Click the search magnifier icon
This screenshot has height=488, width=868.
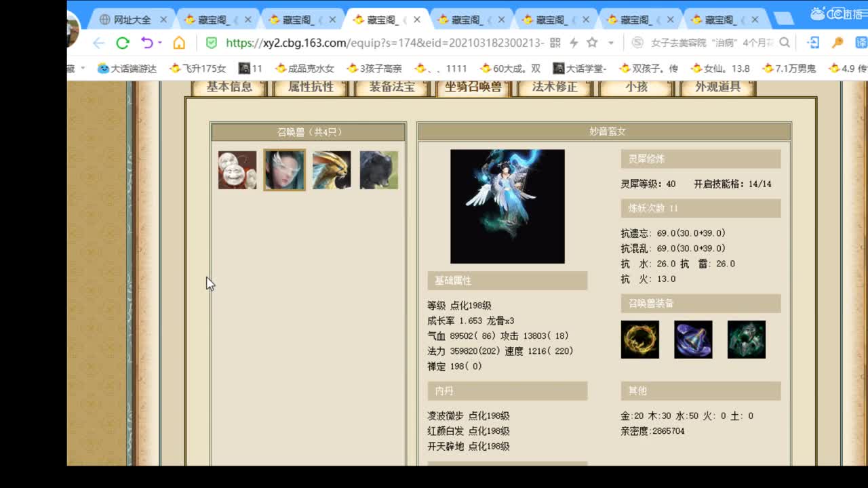coord(785,43)
